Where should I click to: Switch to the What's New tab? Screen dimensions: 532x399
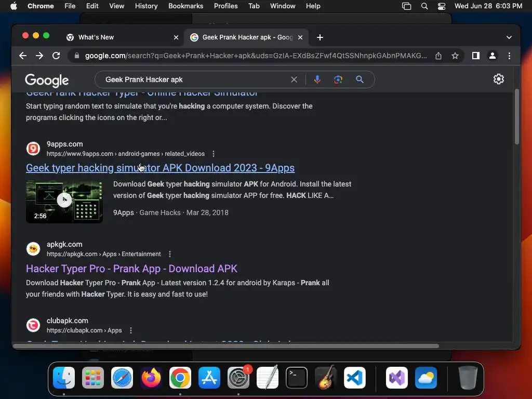[123, 37]
